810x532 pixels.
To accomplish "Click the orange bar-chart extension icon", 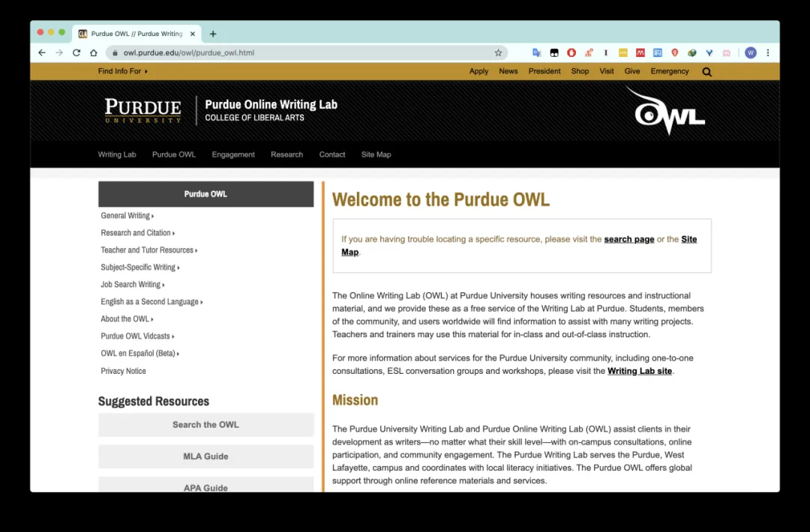I will 589,52.
